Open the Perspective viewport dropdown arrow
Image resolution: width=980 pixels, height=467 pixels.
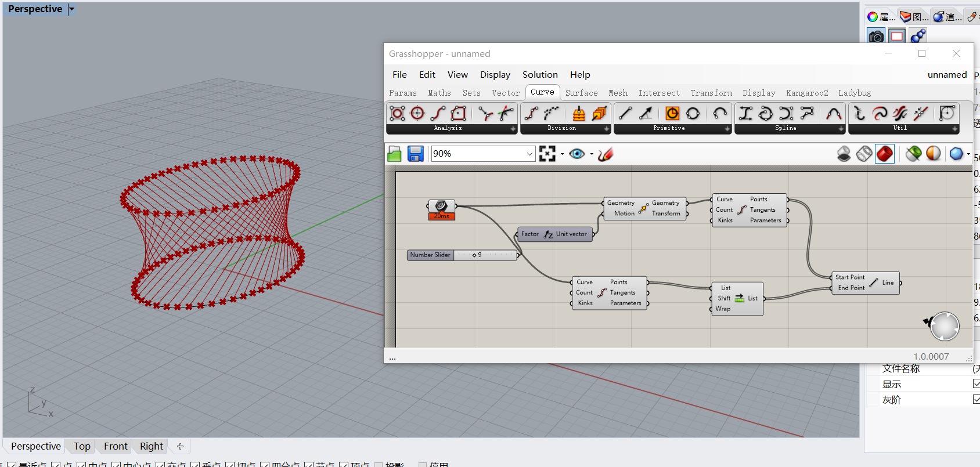(71, 9)
